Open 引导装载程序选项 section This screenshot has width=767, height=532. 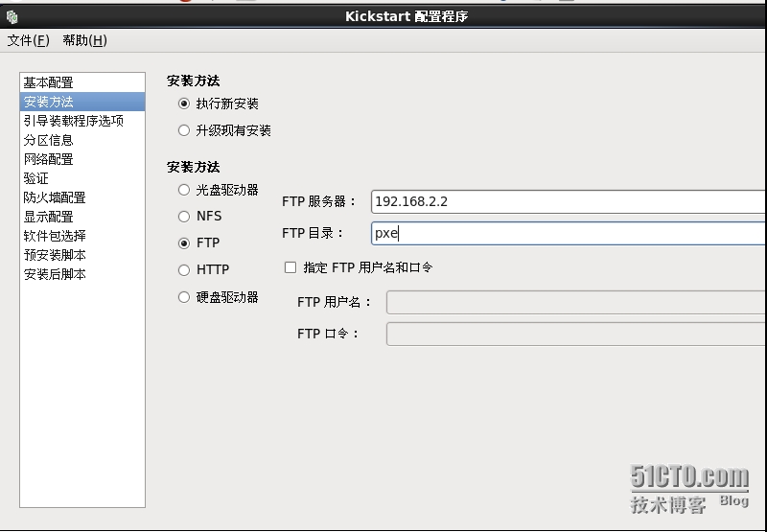pyautogui.click(x=82, y=121)
